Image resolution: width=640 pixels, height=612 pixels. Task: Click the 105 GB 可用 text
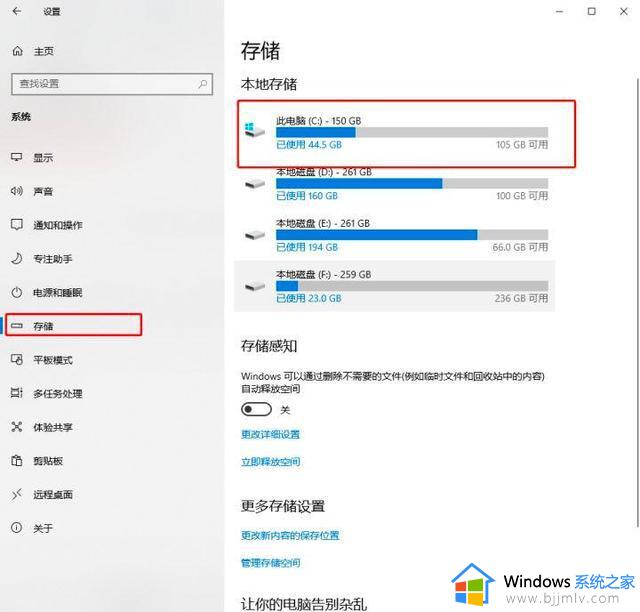click(522, 145)
